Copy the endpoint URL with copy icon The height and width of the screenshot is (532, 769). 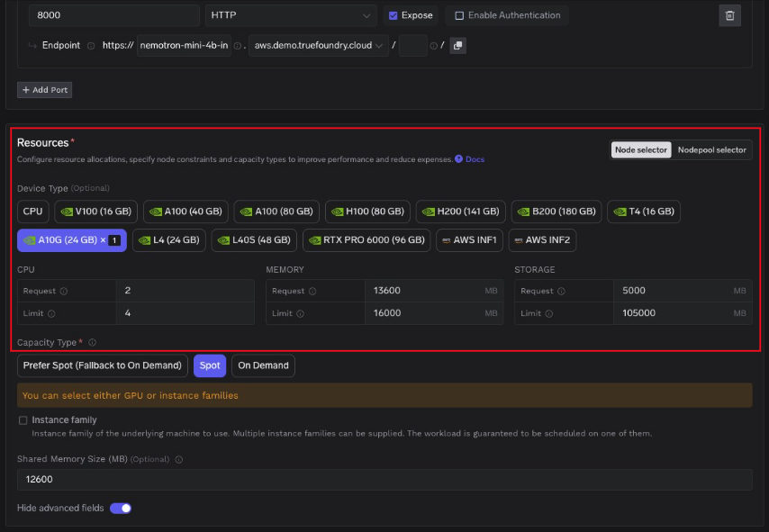coord(457,46)
